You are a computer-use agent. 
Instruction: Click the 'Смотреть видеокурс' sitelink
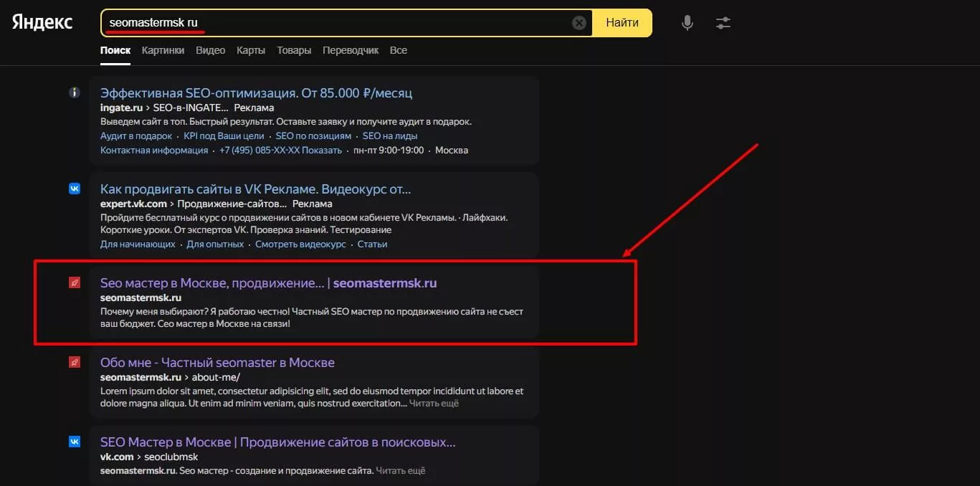[301, 244]
